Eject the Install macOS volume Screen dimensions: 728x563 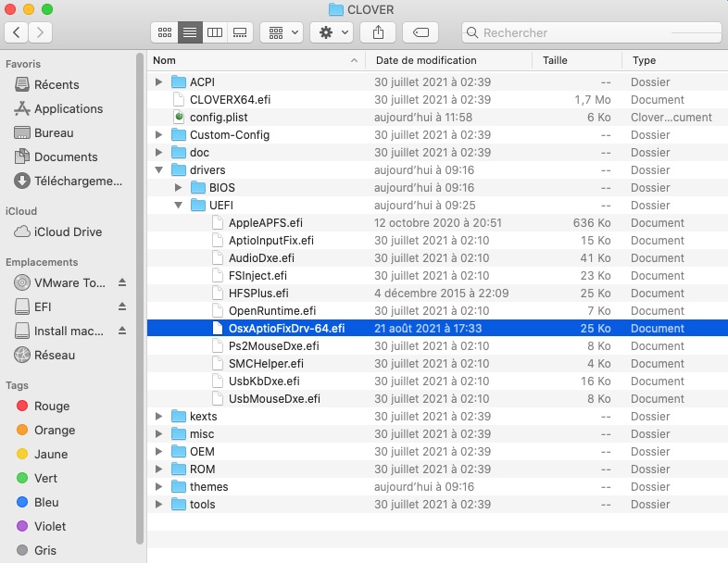tap(122, 331)
